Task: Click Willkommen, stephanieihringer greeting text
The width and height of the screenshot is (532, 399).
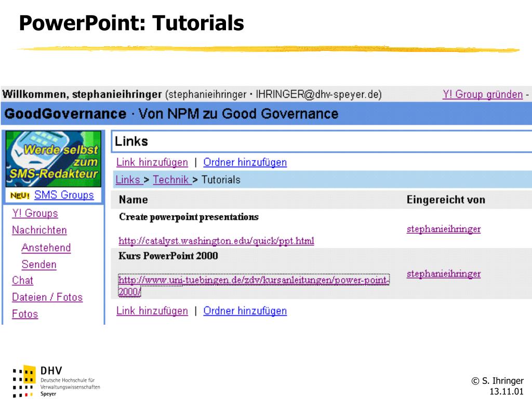Action: pyautogui.click(x=82, y=95)
